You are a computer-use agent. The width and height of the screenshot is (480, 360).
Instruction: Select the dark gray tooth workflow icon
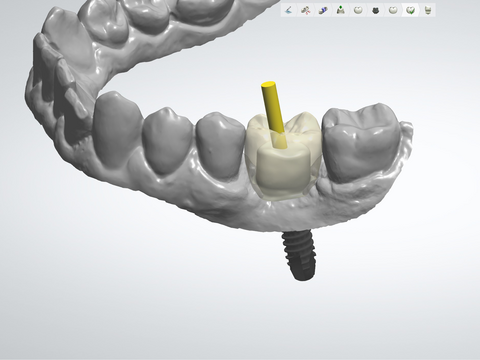point(376,10)
